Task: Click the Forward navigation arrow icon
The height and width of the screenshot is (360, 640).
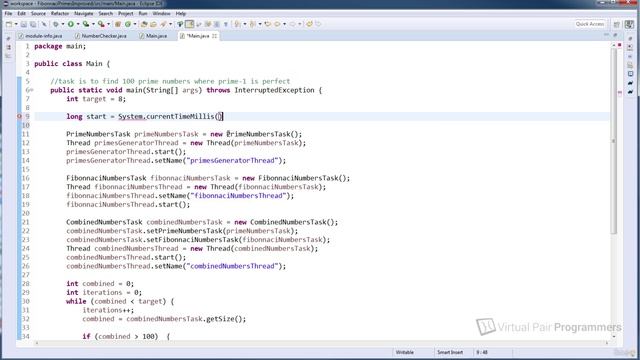Action: (293, 24)
